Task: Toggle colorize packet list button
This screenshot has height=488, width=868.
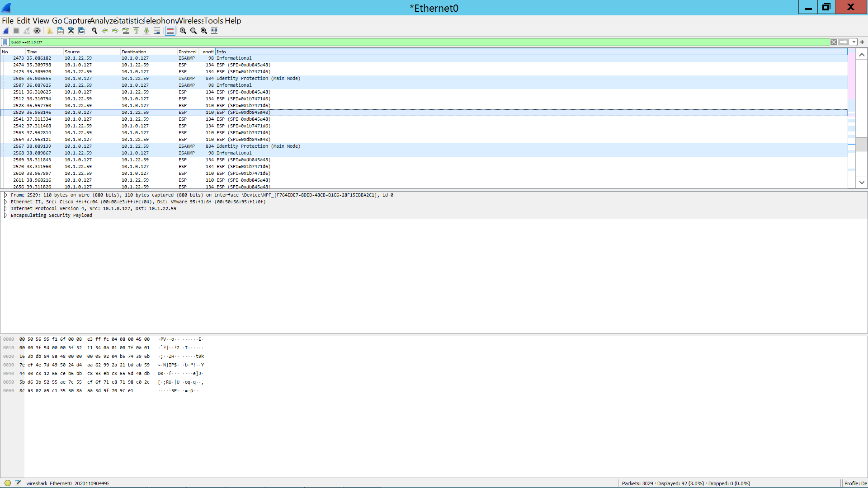Action: pos(170,31)
